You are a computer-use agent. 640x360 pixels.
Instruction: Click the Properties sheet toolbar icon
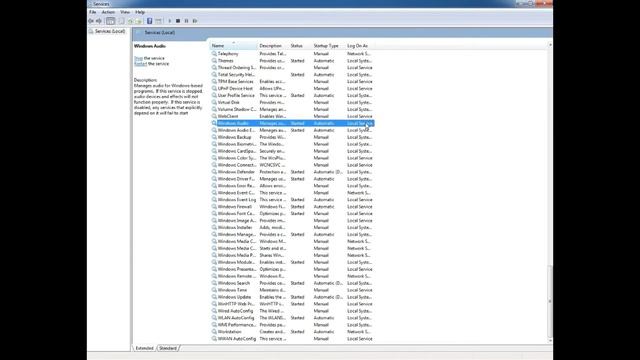click(x=121, y=21)
